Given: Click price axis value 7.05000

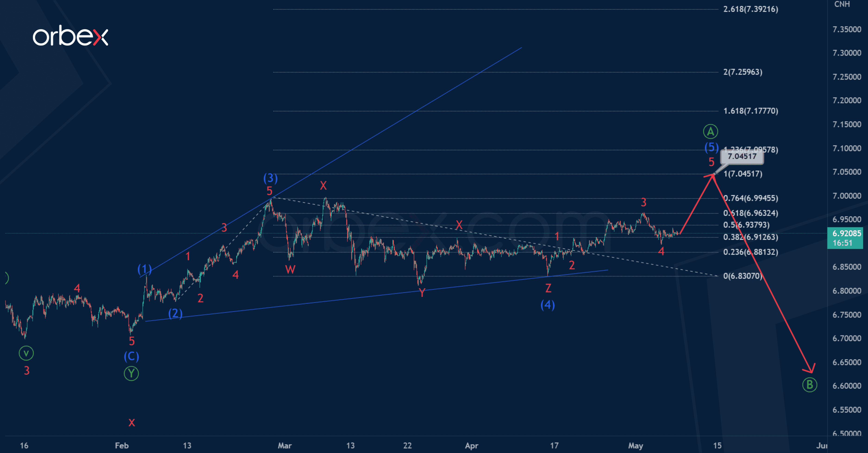Looking at the screenshot, I should 847,172.
